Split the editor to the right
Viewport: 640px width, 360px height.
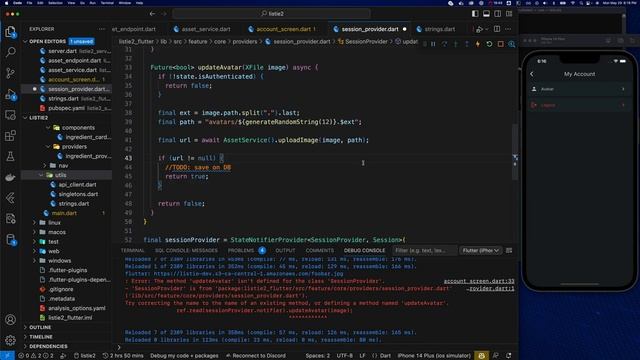point(497,29)
